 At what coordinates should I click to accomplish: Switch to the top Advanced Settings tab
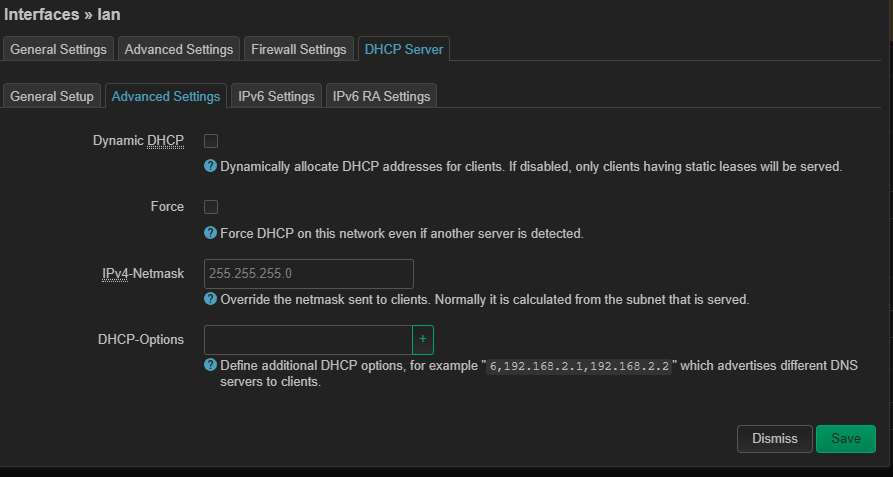tap(179, 49)
